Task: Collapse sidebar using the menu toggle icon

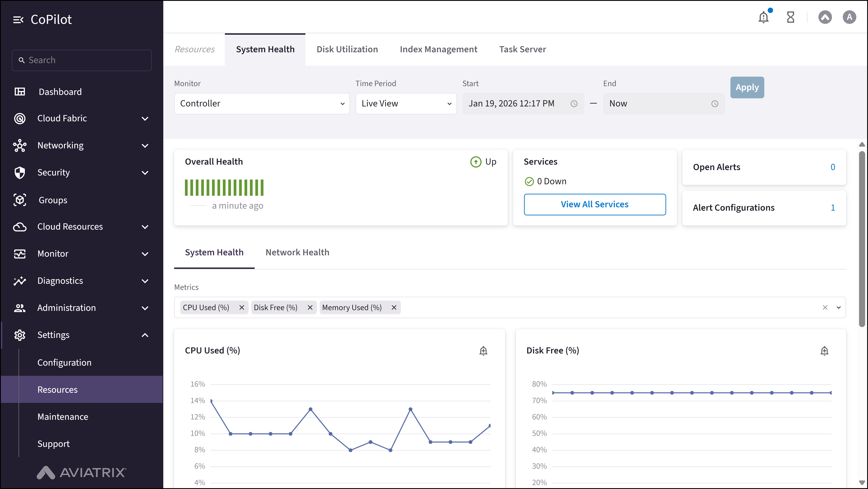Action: point(18,20)
